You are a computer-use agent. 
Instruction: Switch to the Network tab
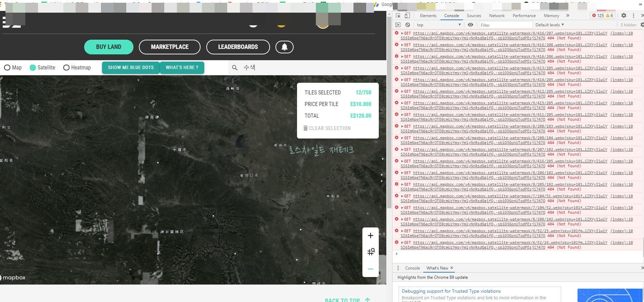click(x=497, y=16)
